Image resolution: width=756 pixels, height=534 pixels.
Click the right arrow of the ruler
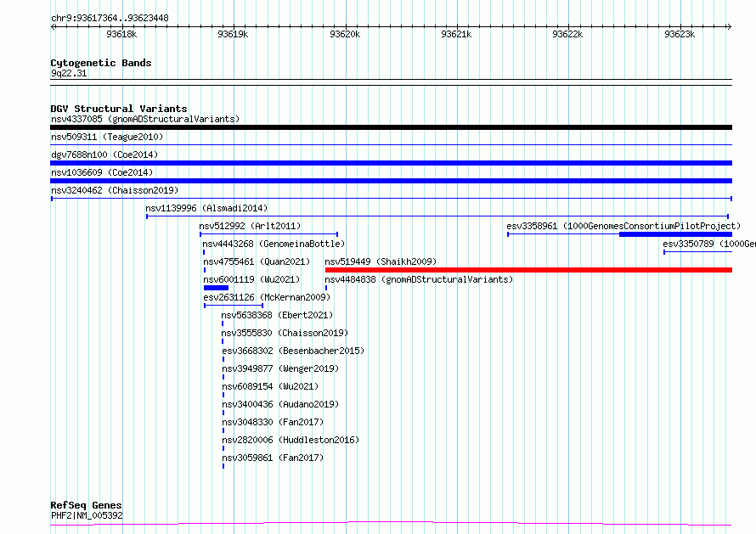click(730, 27)
